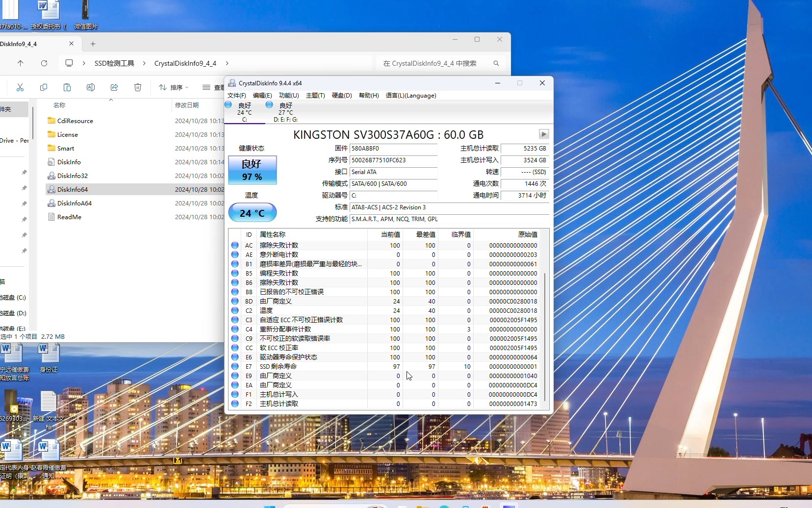This screenshot has height=508, width=812.
Task: Click the 原始值 column header
Action: [528, 234]
